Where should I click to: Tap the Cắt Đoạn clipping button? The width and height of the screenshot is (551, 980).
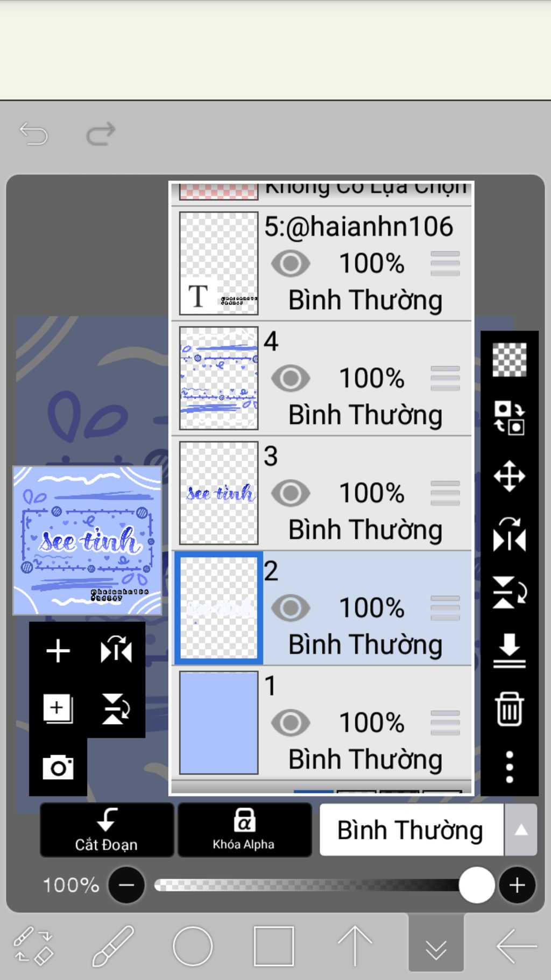coord(107,830)
